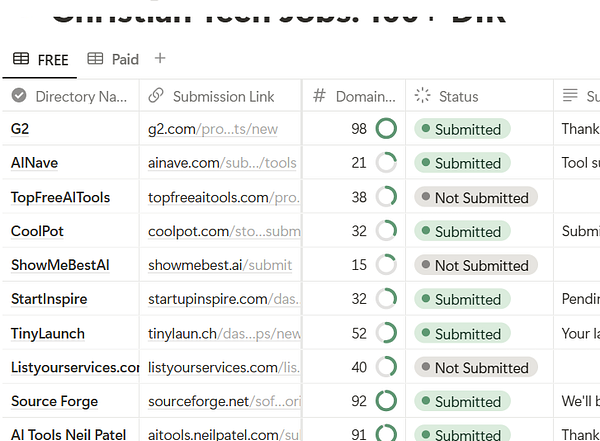This screenshot has height=441, width=600.
Task: Click the progress ring for AINave score 21
Action: tap(386, 162)
